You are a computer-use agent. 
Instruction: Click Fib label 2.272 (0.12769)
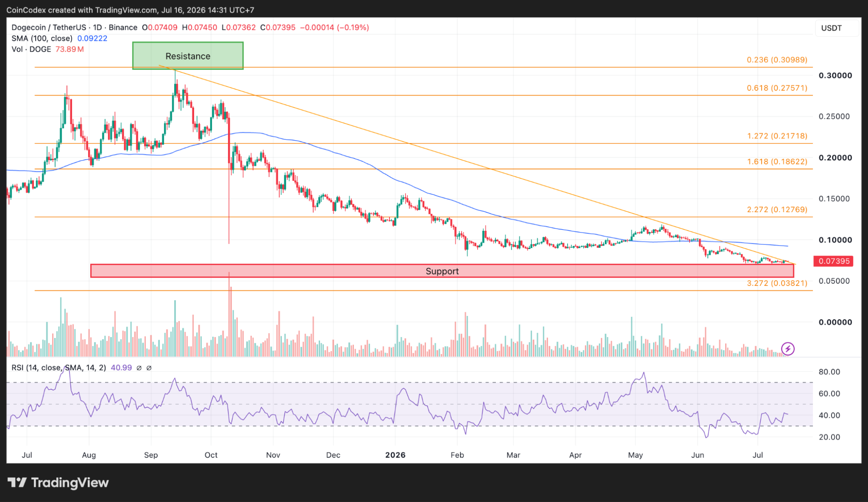coord(777,210)
